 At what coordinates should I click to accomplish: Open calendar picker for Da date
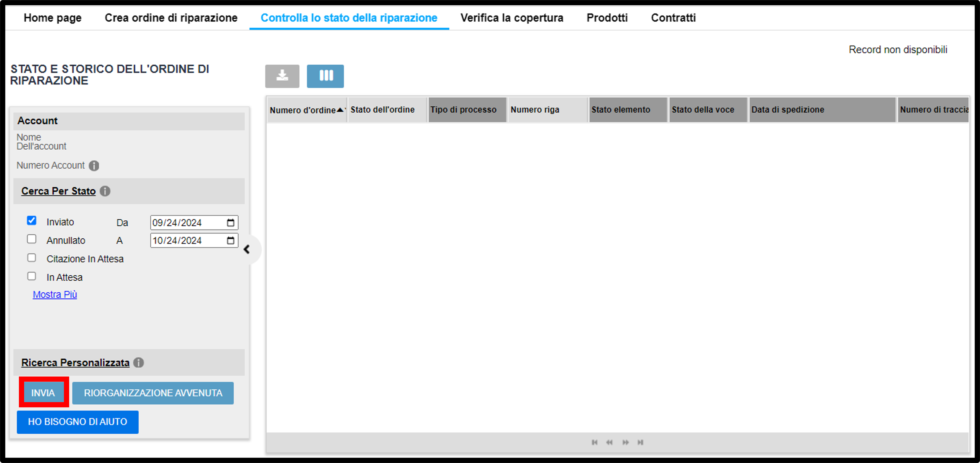pos(231,223)
